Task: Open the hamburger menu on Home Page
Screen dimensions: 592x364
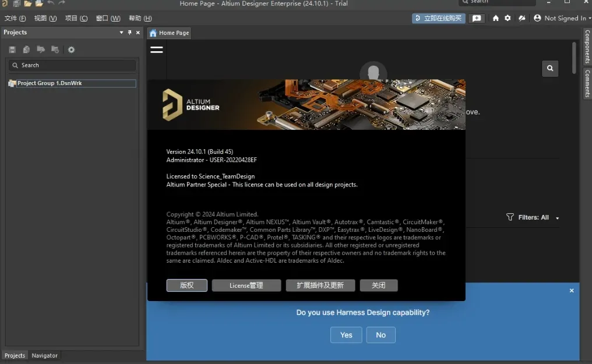Action: pos(157,50)
